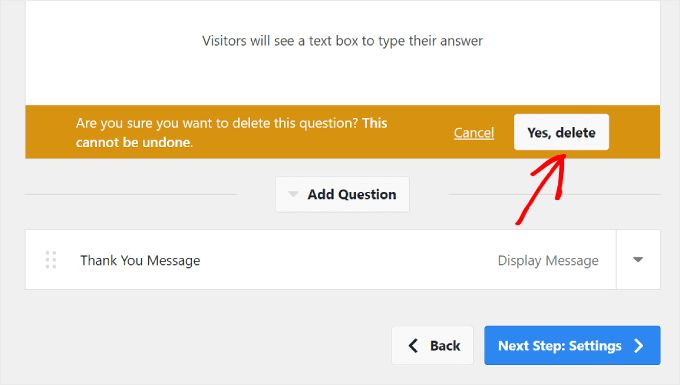
Task: Go to Next Step: Settings
Action: click(572, 346)
